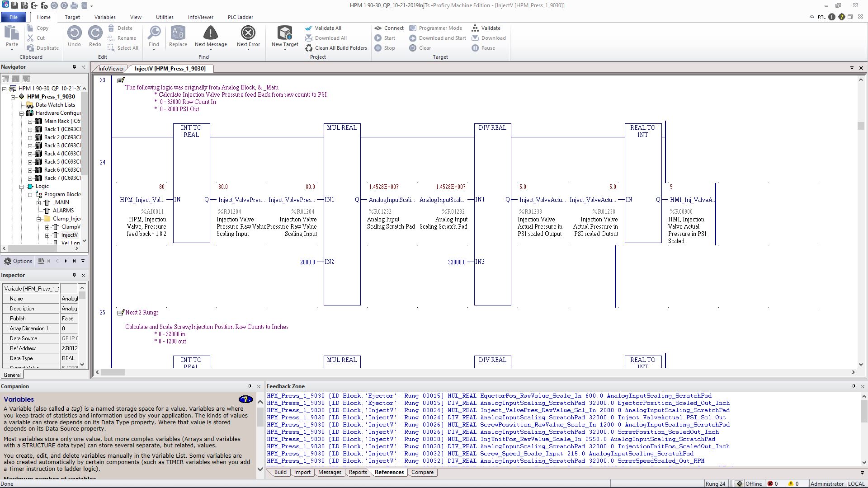
Task: Expand the _MAIN program block node
Action: [39, 202]
